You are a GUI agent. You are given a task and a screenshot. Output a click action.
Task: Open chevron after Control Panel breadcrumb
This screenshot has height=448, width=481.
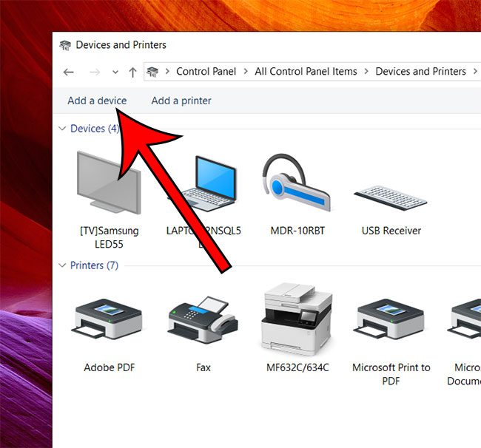click(246, 72)
